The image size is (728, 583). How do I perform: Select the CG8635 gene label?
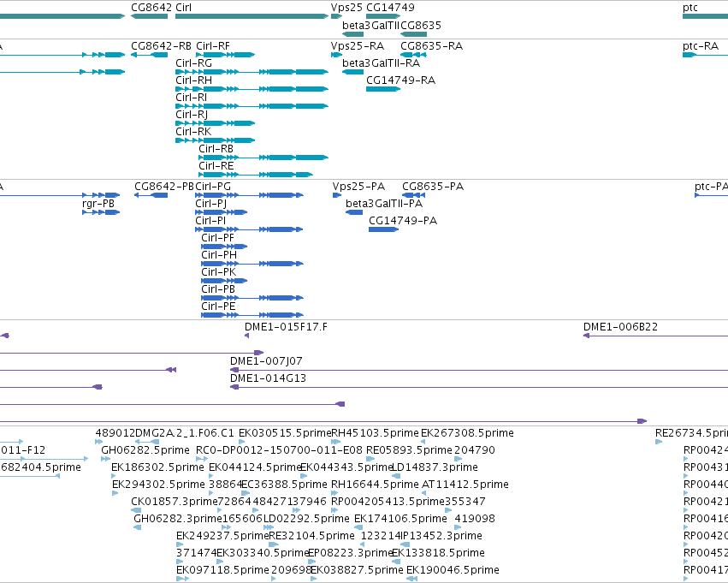(421, 25)
